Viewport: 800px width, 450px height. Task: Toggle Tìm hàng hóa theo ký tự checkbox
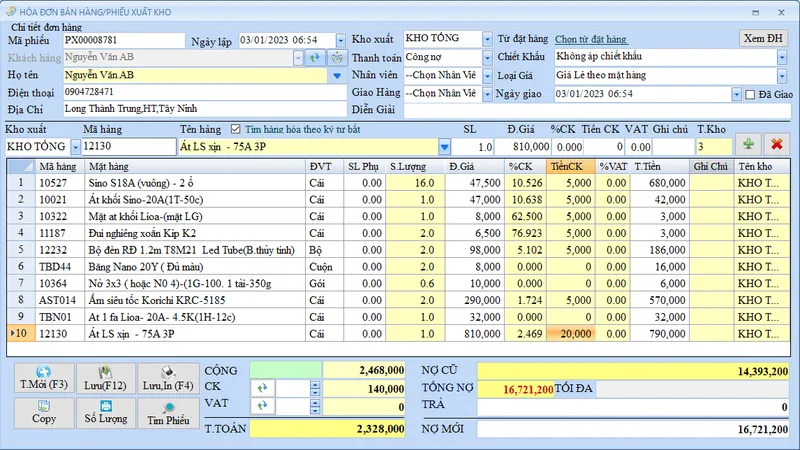coord(235,129)
